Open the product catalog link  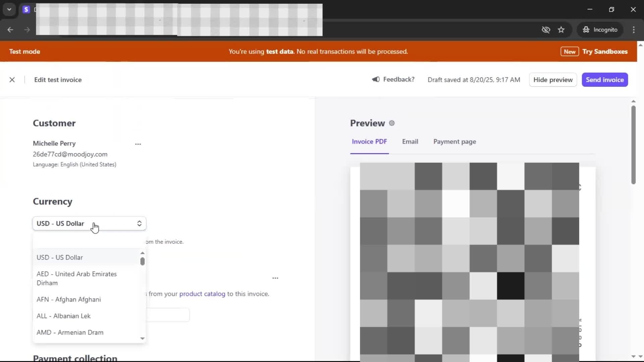click(202, 294)
